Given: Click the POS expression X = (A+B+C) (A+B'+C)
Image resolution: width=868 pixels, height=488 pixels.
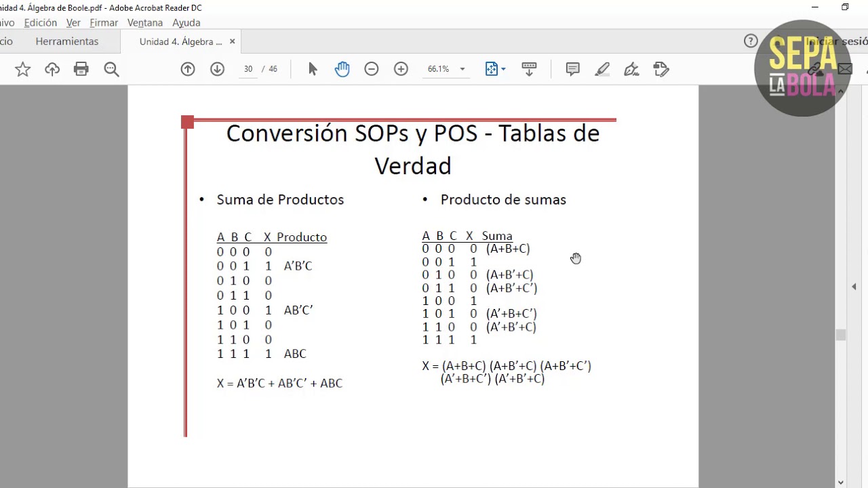Looking at the screenshot, I should 507,372.
